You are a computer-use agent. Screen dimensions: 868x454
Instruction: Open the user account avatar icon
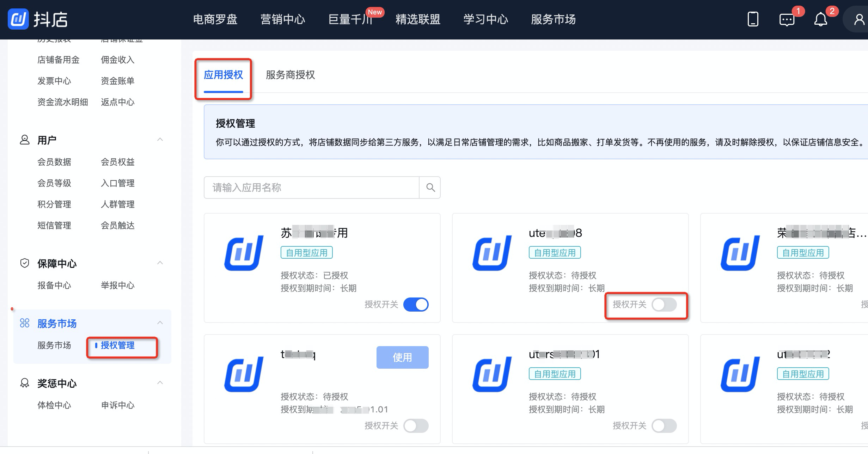click(x=859, y=19)
